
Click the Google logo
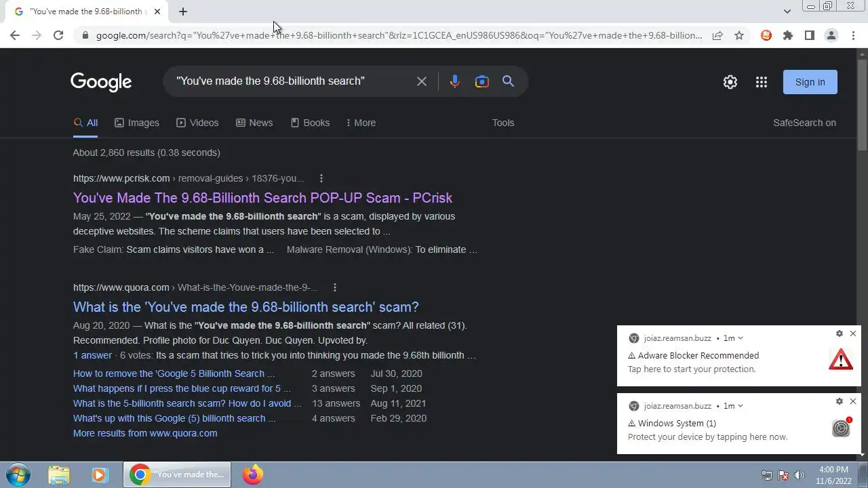(x=101, y=82)
